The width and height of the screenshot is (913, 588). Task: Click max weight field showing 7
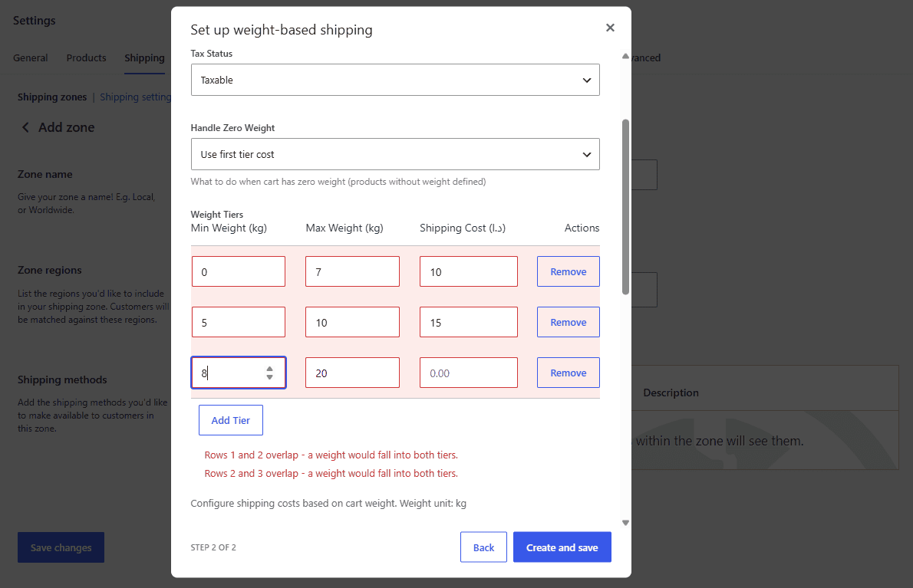352,271
